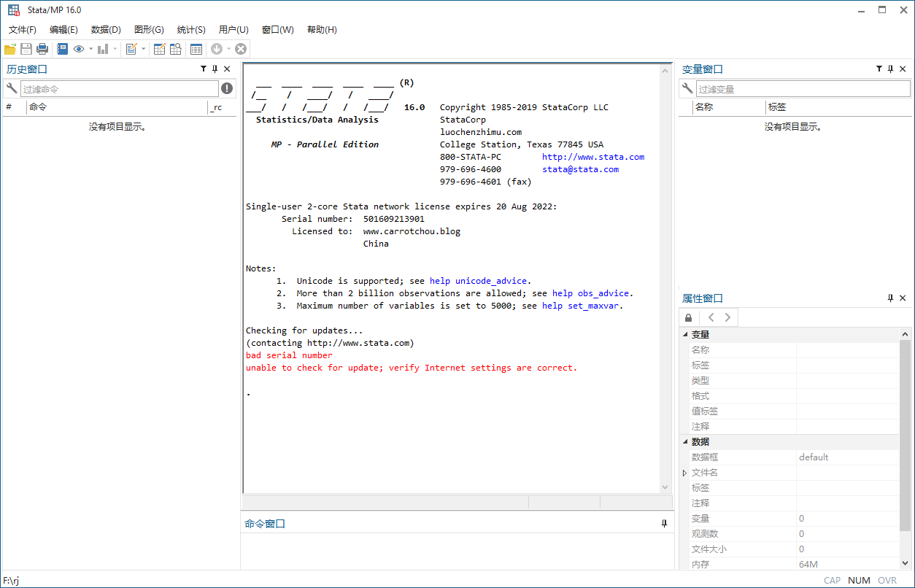Click the Print icon in toolbar
This screenshot has width=915, height=588.
42,49
